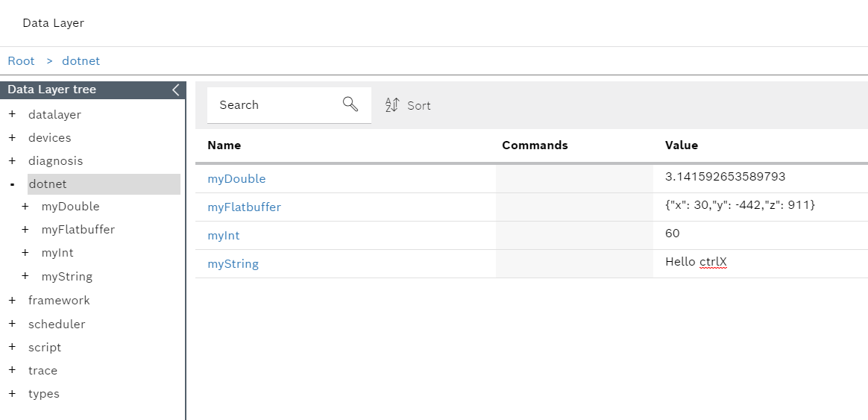Expand the devices node plus sign

[12, 138]
